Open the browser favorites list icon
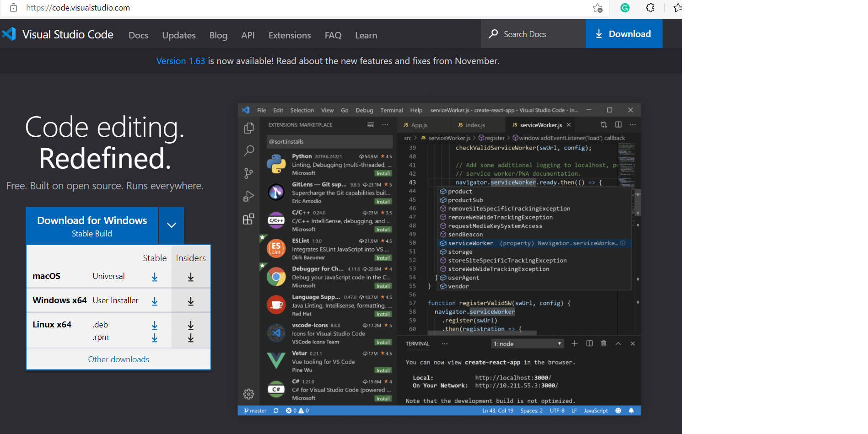 pyautogui.click(x=678, y=8)
